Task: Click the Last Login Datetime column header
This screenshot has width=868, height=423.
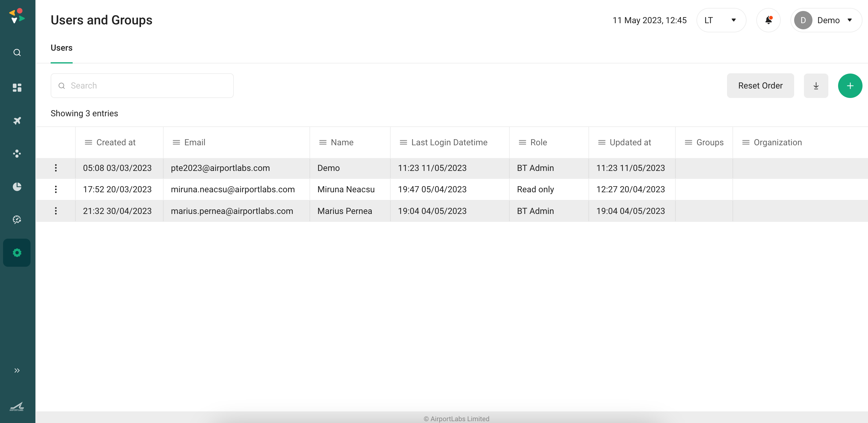Action: 449,142
